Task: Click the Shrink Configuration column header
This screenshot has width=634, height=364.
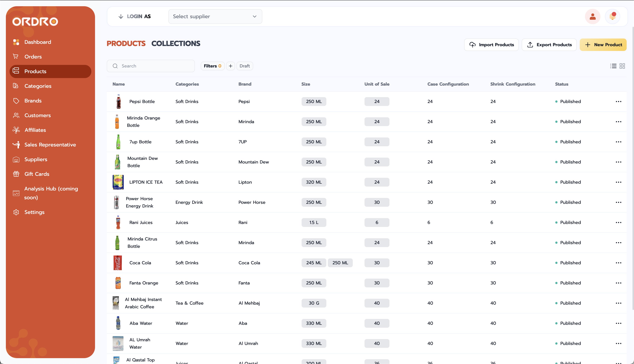Action: (x=513, y=84)
